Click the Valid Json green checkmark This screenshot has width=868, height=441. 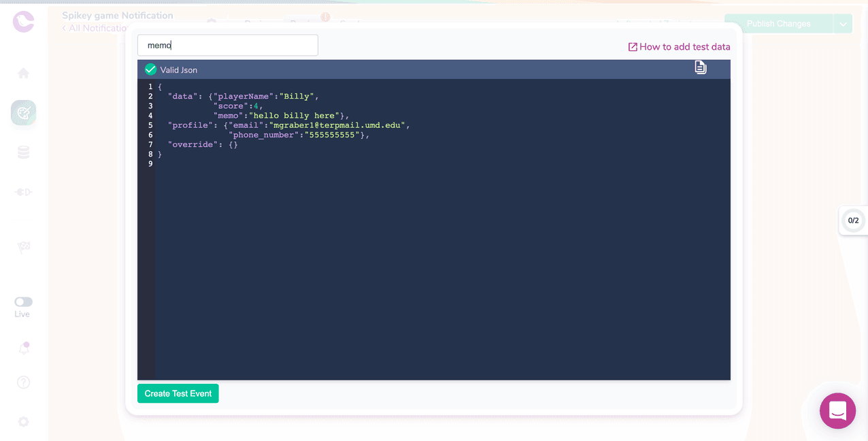click(150, 69)
